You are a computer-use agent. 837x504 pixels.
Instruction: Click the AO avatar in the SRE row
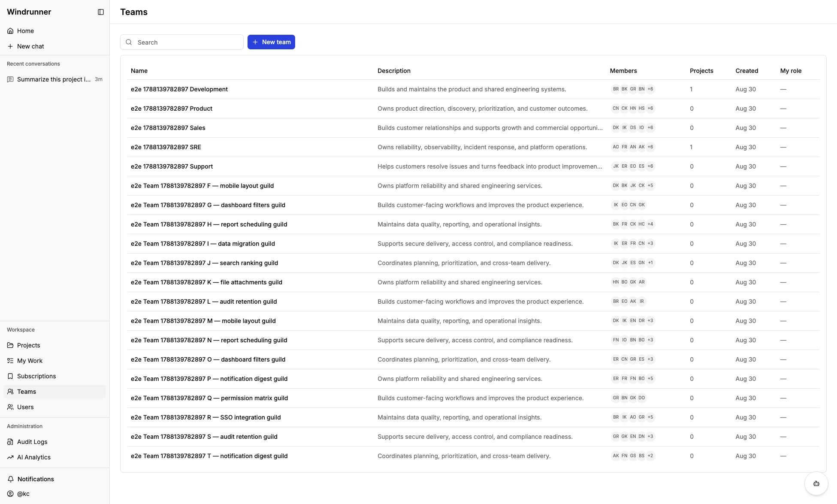tap(616, 147)
